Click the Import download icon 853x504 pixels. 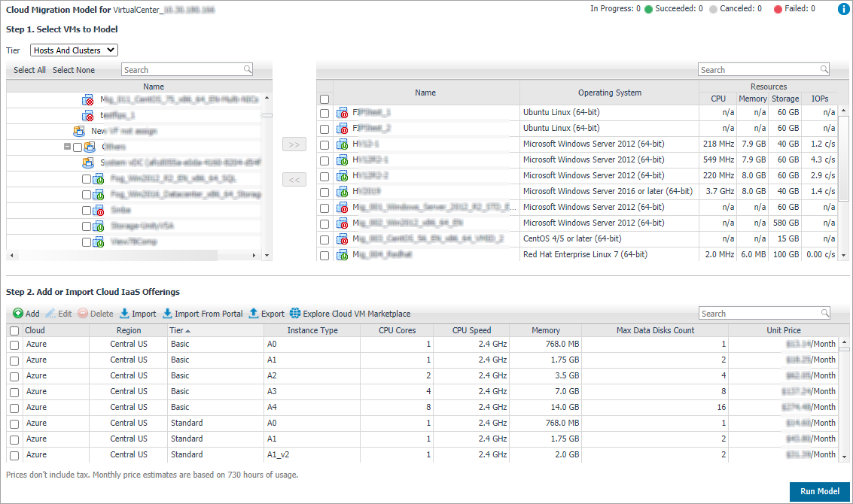124,314
